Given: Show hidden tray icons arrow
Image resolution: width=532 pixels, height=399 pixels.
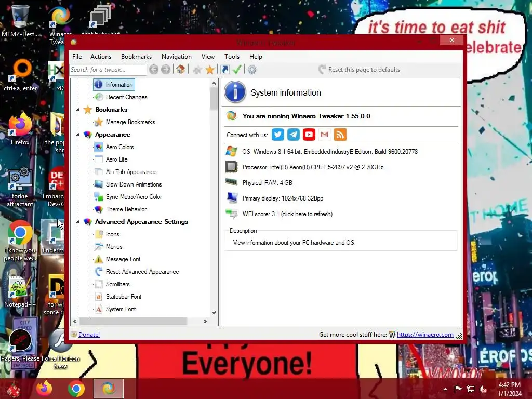Looking at the screenshot, I should (x=445, y=389).
